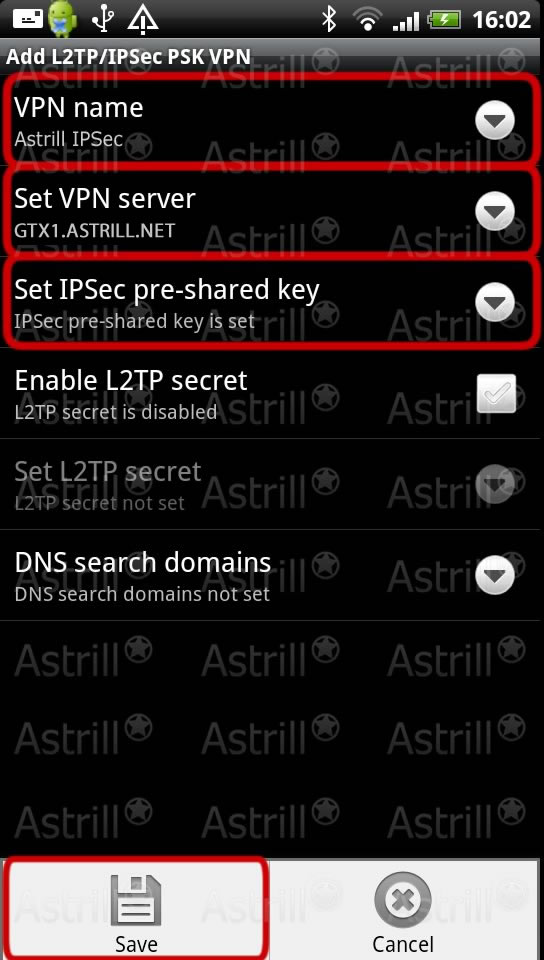Tap the 16:02 clock in status bar
The height and width of the screenshot is (960, 544).
coord(501,20)
